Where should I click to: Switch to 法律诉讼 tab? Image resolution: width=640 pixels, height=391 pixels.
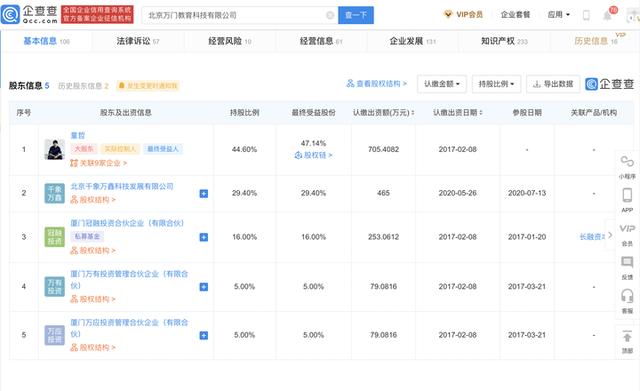[138, 41]
